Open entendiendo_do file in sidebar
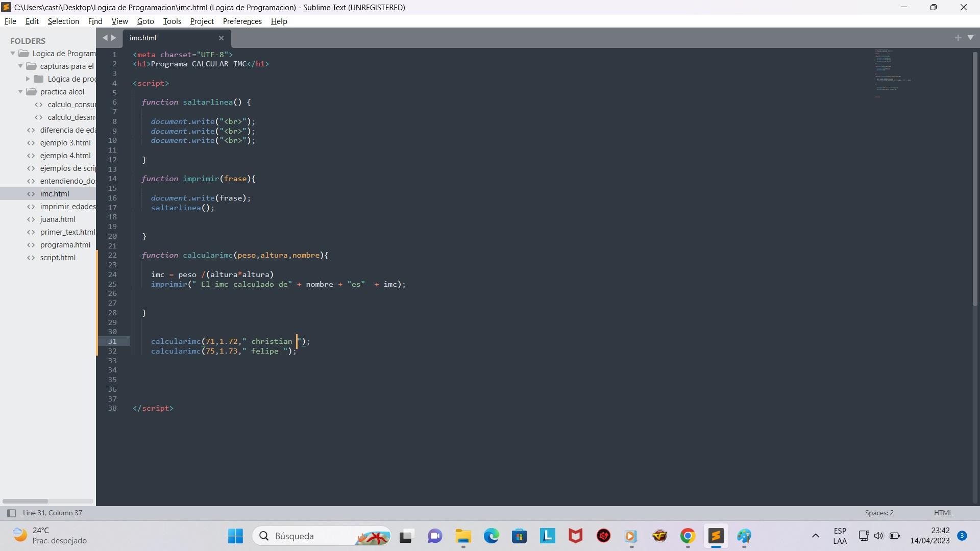This screenshot has height=551, width=980. (61, 181)
